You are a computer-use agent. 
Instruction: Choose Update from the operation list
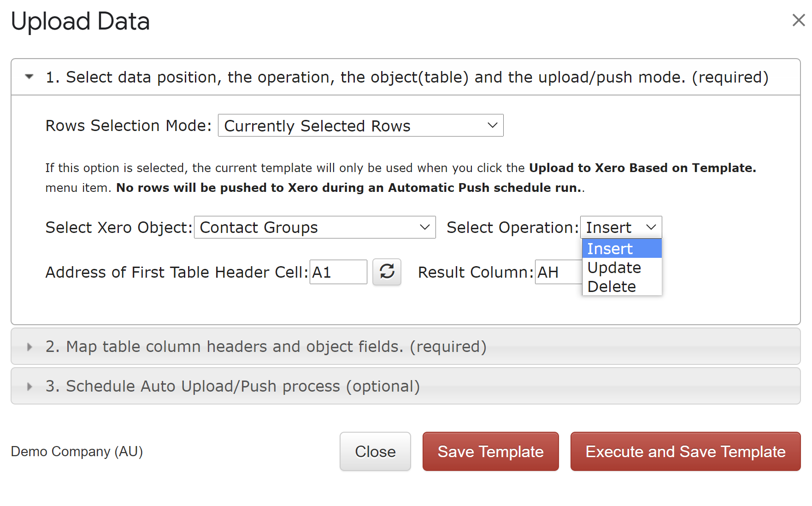click(x=621, y=268)
